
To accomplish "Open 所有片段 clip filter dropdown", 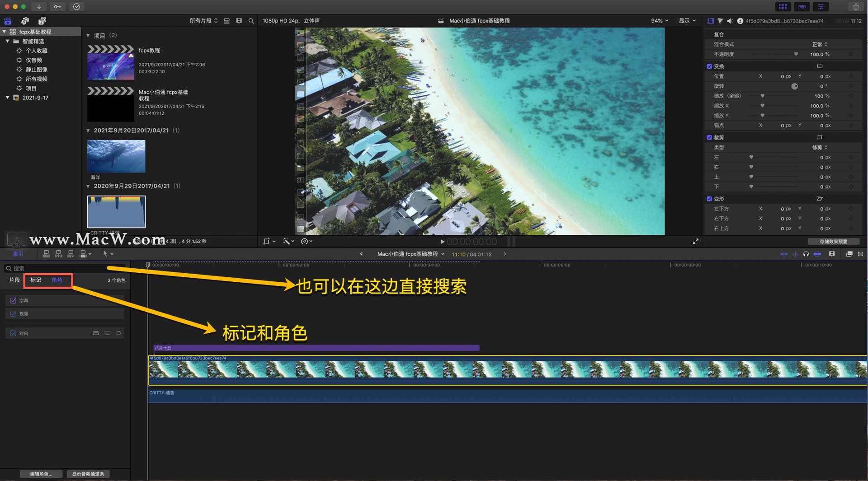I will (x=203, y=21).
